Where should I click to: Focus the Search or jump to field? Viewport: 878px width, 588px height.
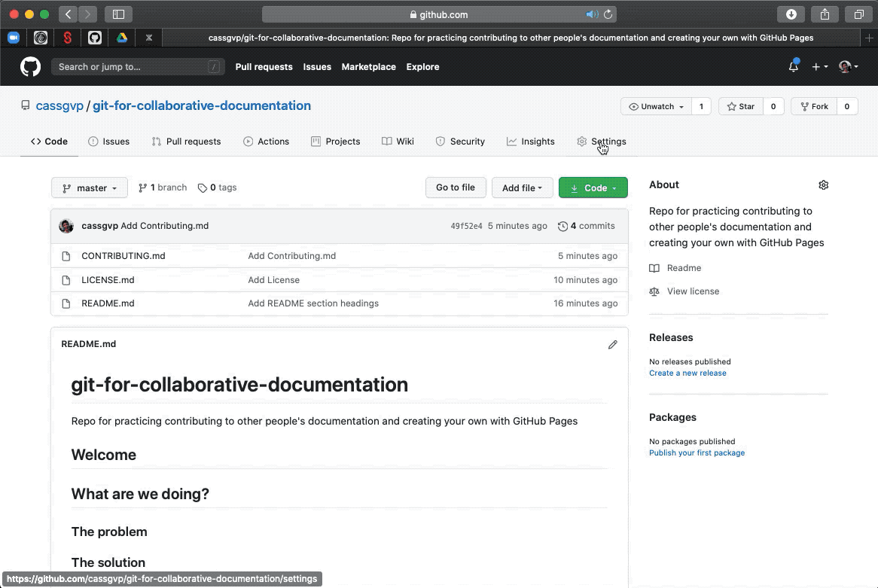click(x=138, y=67)
